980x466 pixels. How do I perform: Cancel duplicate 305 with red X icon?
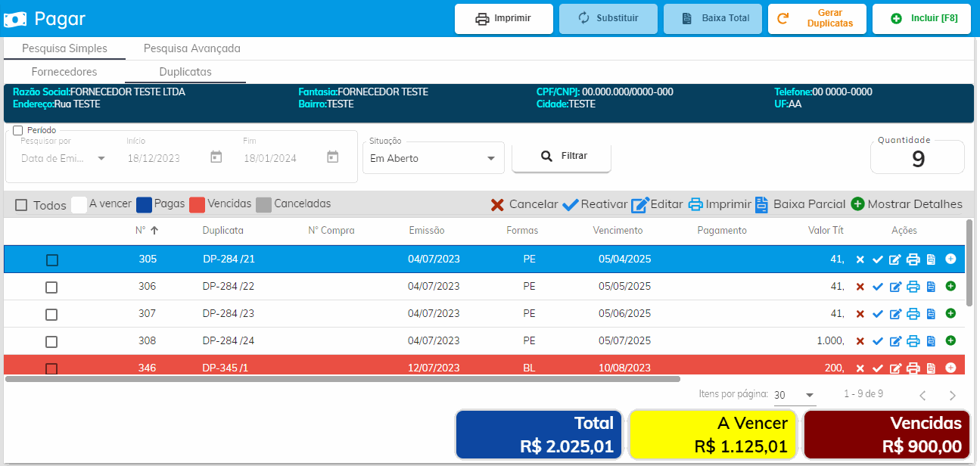[860, 259]
